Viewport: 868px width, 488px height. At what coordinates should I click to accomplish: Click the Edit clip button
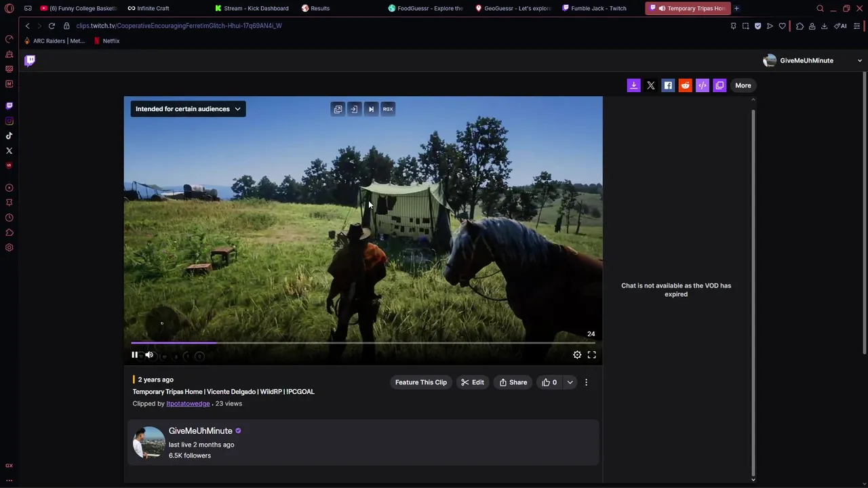pos(473,382)
